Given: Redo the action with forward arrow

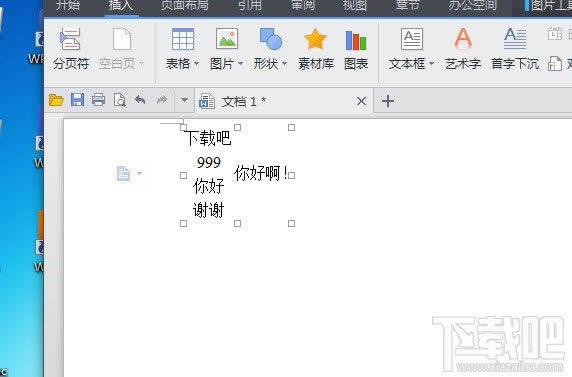Looking at the screenshot, I should click(162, 99).
